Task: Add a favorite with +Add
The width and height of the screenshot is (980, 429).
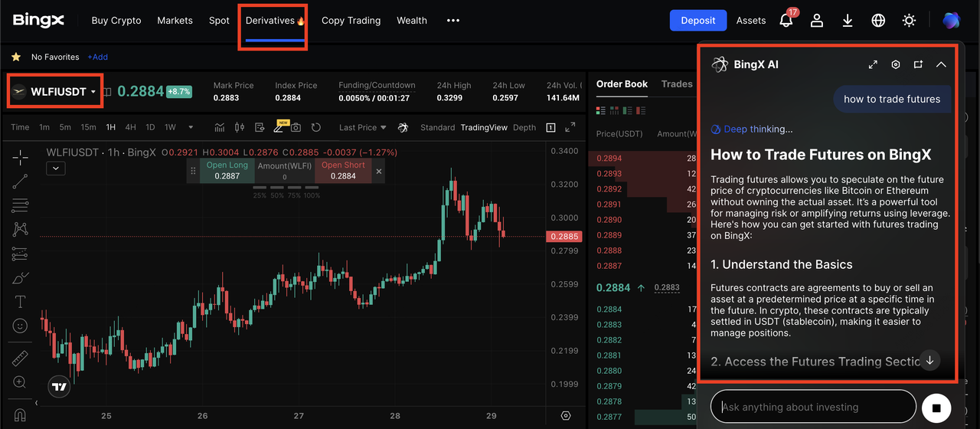Action: 97,57
